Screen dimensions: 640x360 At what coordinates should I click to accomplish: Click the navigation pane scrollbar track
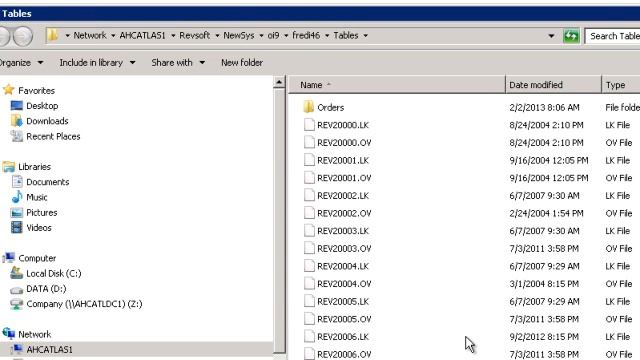pos(279,220)
